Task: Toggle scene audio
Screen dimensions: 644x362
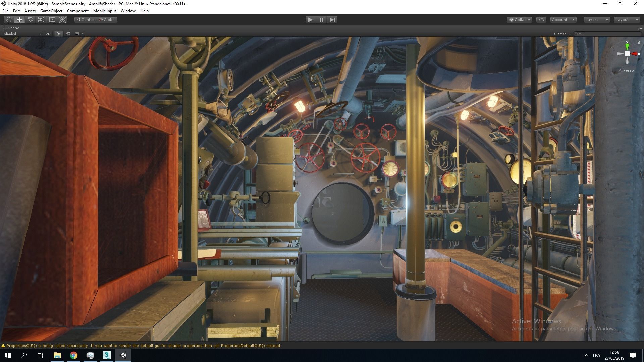Action: (x=68, y=34)
